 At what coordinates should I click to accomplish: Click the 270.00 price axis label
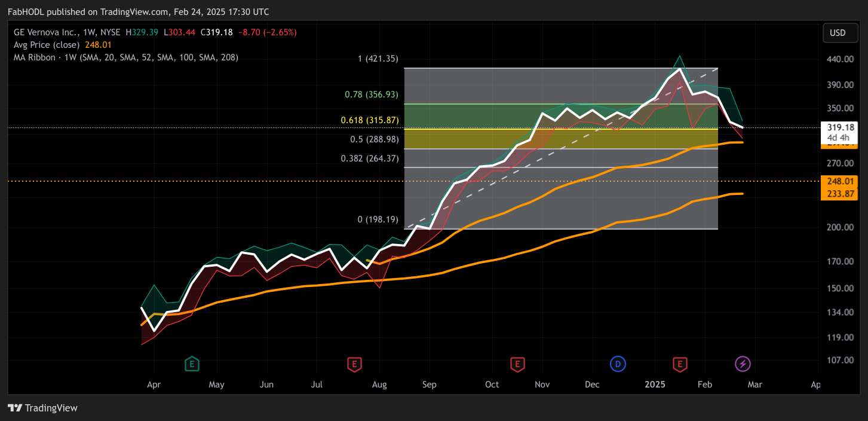840,163
